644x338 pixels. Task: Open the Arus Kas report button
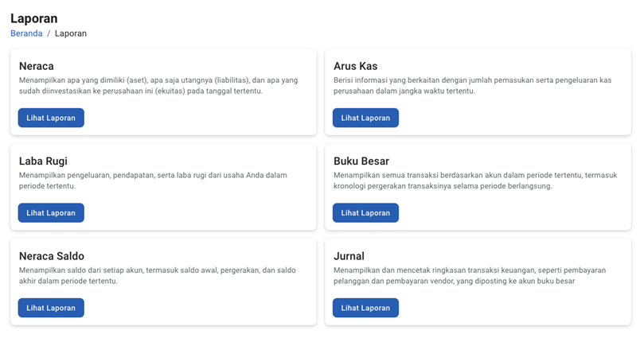tap(365, 118)
